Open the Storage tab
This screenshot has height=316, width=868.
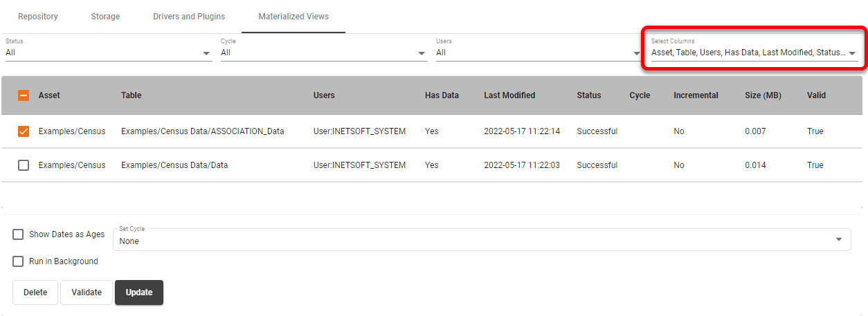[105, 17]
